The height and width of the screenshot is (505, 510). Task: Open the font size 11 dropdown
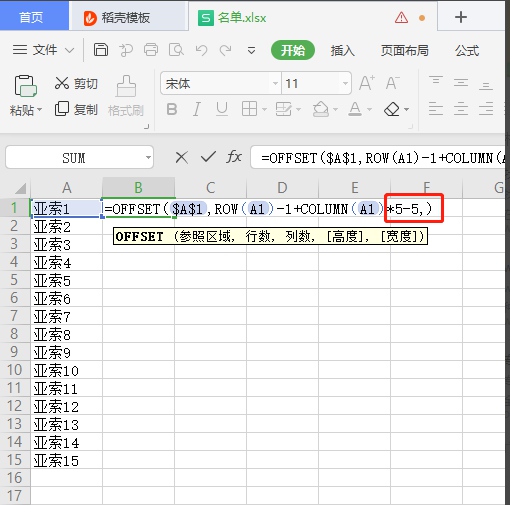(x=345, y=83)
